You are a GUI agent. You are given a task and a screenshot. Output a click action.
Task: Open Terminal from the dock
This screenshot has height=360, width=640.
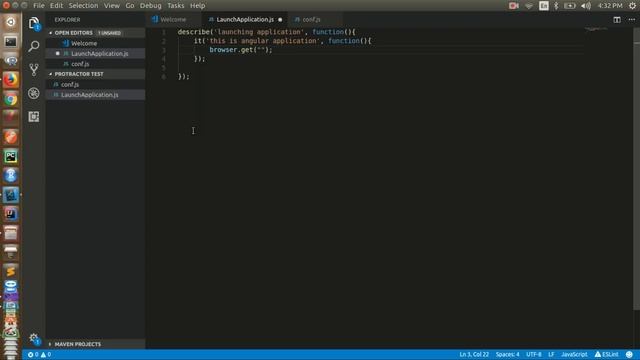pyautogui.click(x=11, y=41)
